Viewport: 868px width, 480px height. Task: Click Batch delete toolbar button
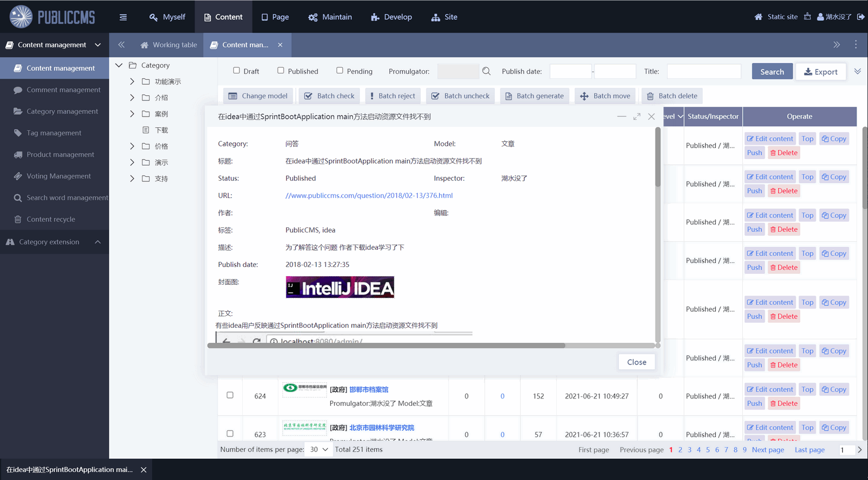tap(672, 96)
